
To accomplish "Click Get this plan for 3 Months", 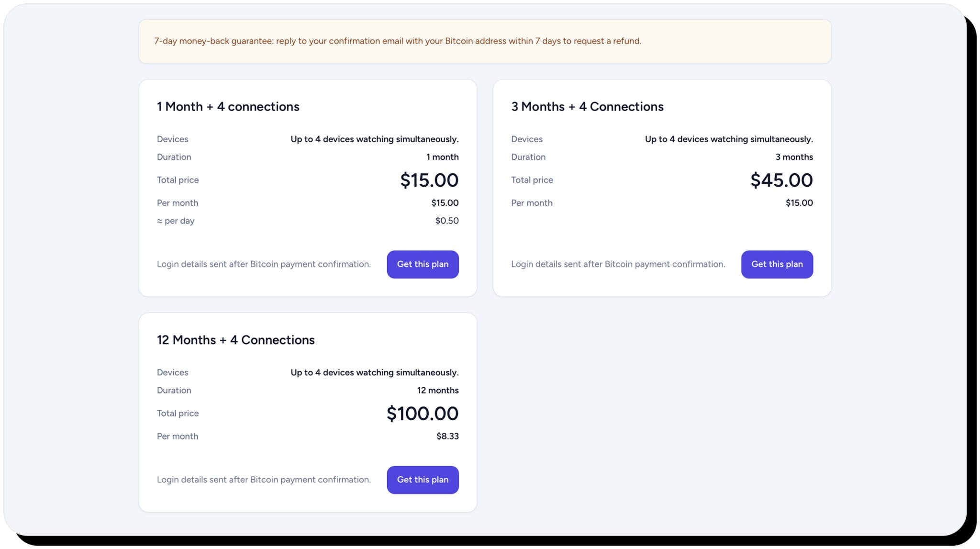I will (x=777, y=264).
